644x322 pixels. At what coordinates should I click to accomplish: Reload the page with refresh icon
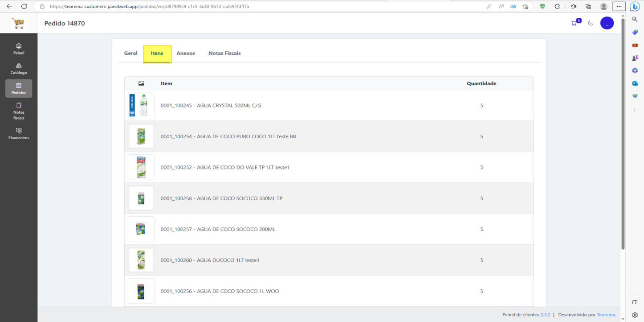click(x=24, y=6)
